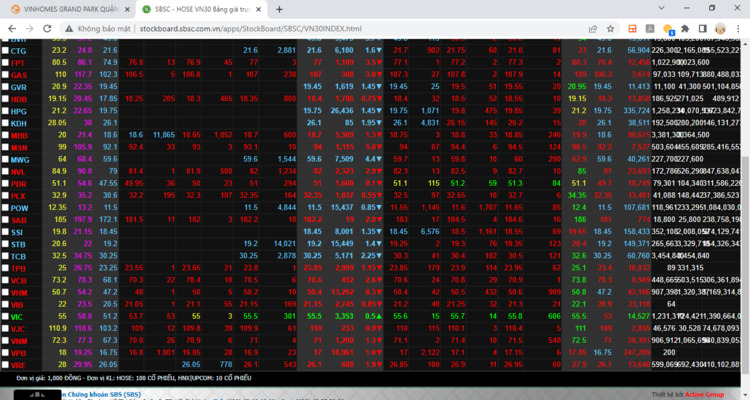Tick the GAS row checkbox
The height and width of the screenshot is (400, 750).
(x=5, y=75)
